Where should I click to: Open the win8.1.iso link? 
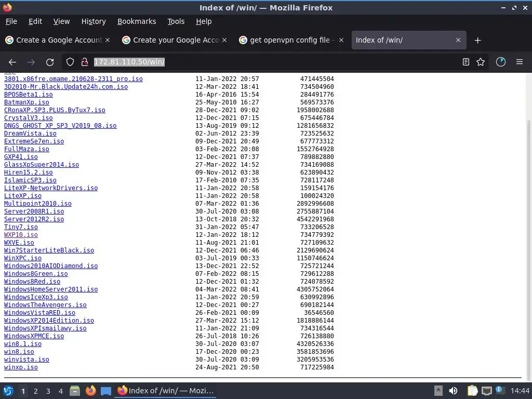coord(23,344)
